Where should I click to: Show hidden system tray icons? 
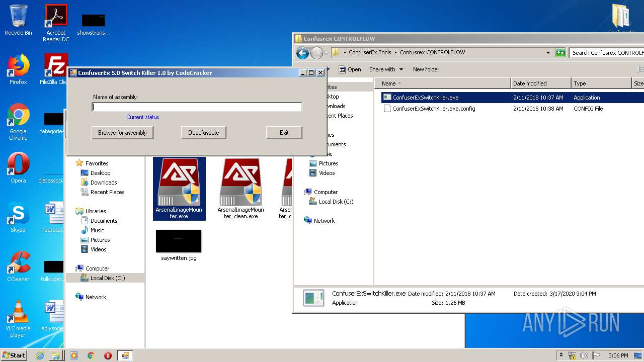tap(561, 355)
